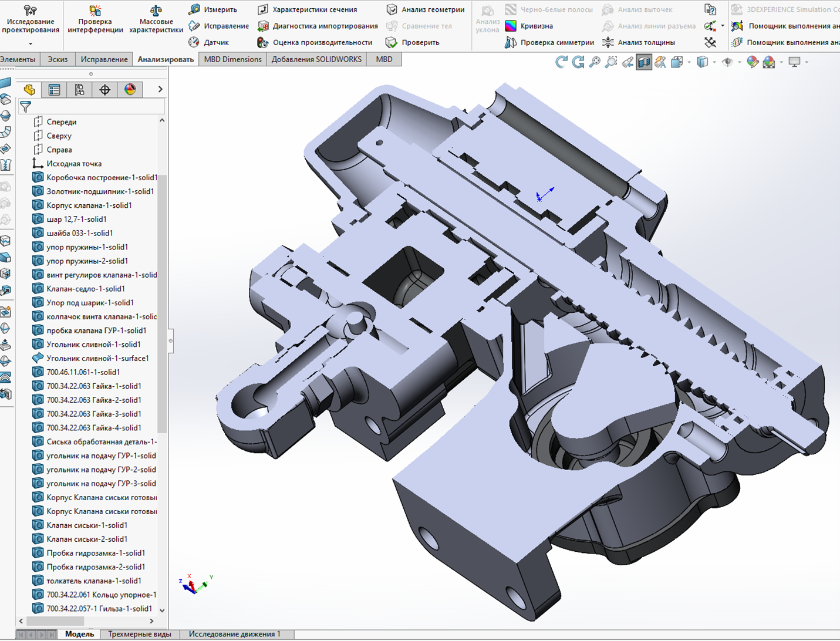Click Zoom to Fit in view toolbar
The width and height of the screenshot is (840, 641).
595,62
